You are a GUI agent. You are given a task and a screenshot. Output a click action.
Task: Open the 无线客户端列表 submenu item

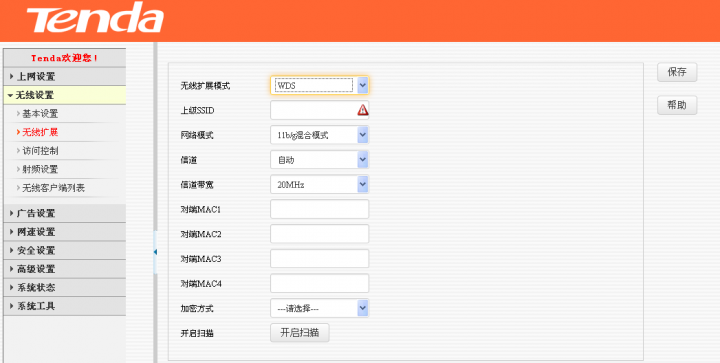click(53, 188)
